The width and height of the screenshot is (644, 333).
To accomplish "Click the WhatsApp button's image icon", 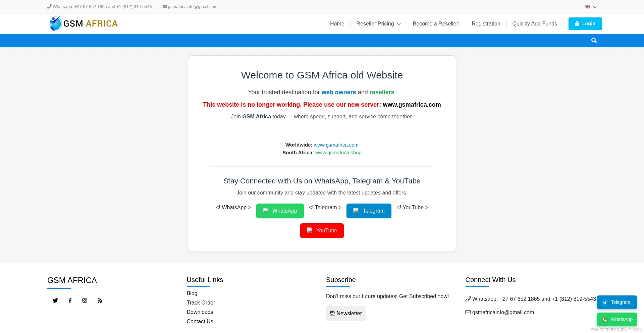I will (x=266, y=211).
